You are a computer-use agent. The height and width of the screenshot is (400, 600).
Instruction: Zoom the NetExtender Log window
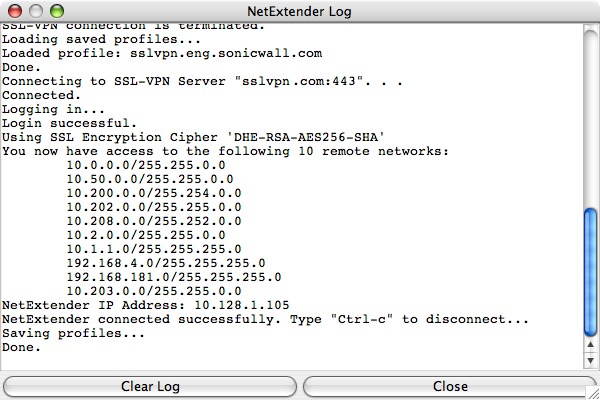(x=53, y=11)
